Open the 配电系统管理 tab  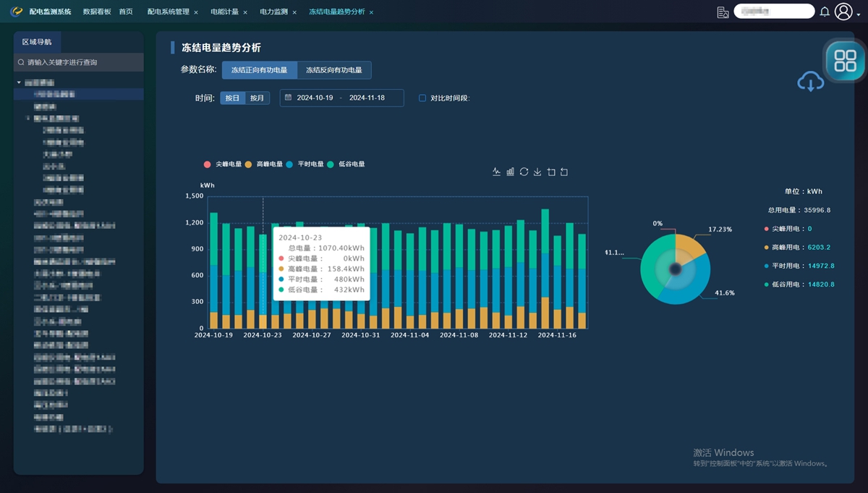point(168,12)
